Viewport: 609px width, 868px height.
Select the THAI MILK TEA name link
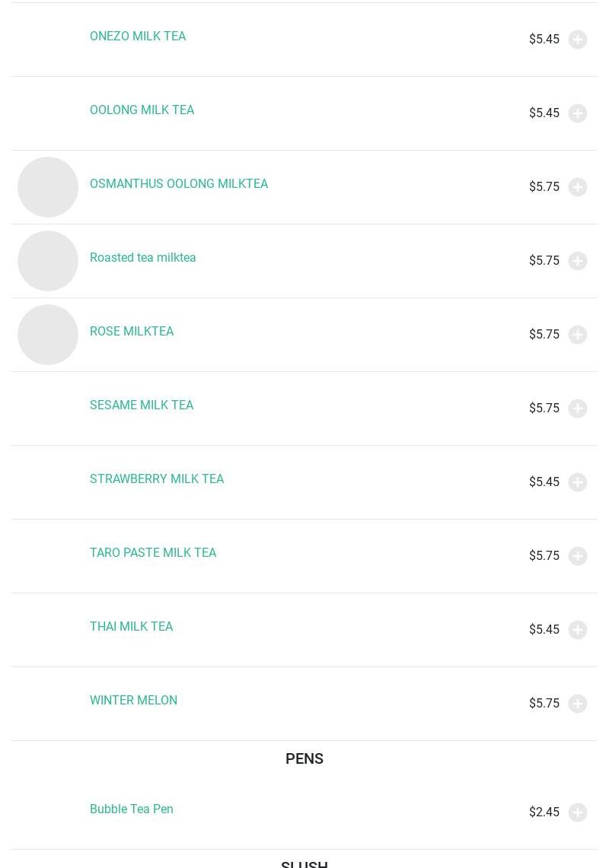131,627
